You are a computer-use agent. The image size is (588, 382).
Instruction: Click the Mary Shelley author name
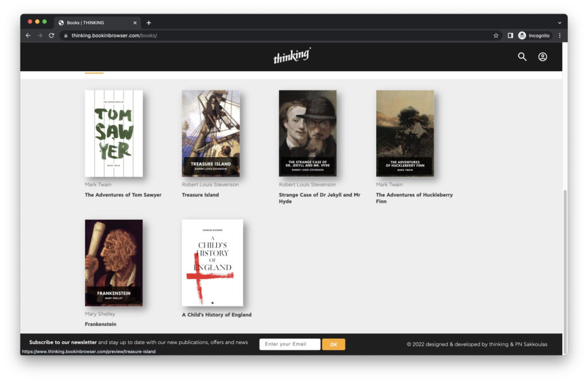[100, 314]
